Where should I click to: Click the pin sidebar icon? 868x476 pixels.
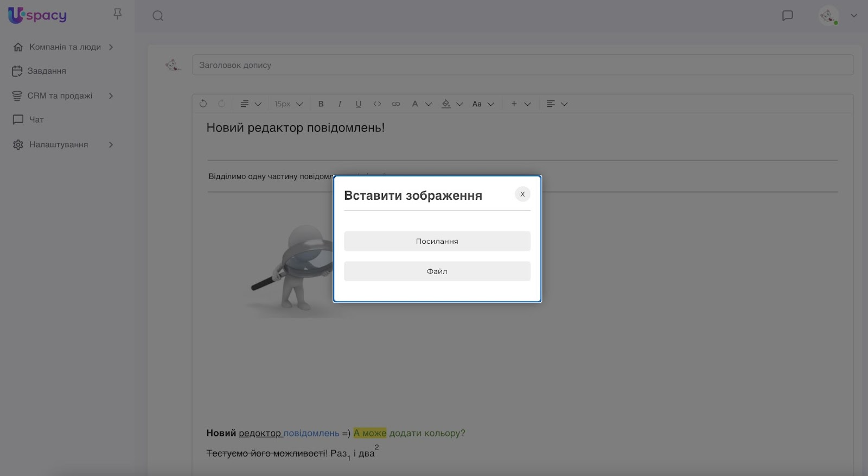pos(117,14)
